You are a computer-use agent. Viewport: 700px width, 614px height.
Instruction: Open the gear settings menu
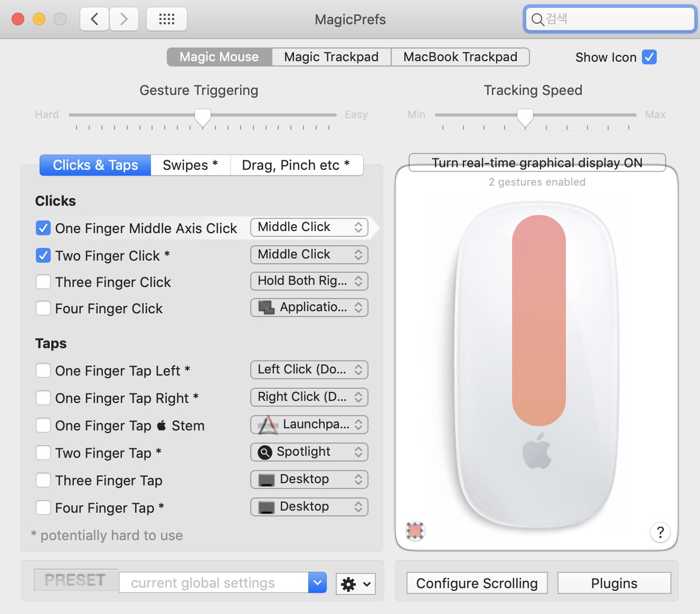[355, 584]
